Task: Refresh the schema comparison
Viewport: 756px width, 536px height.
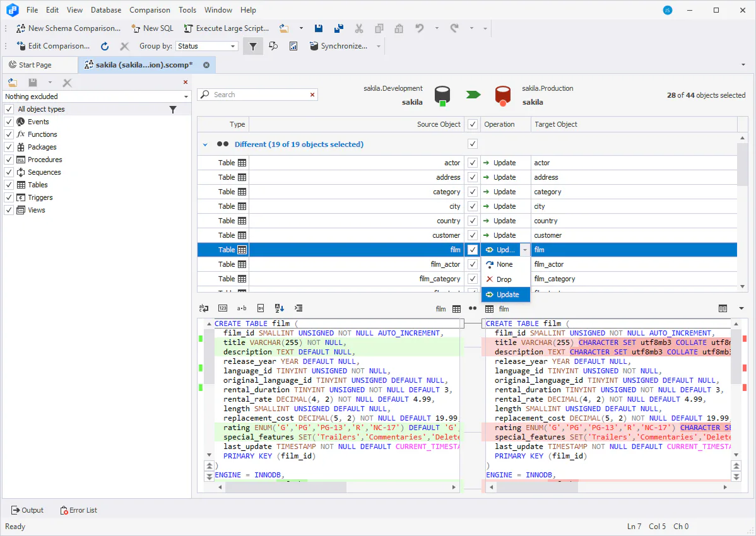Action: pos(105,46)
